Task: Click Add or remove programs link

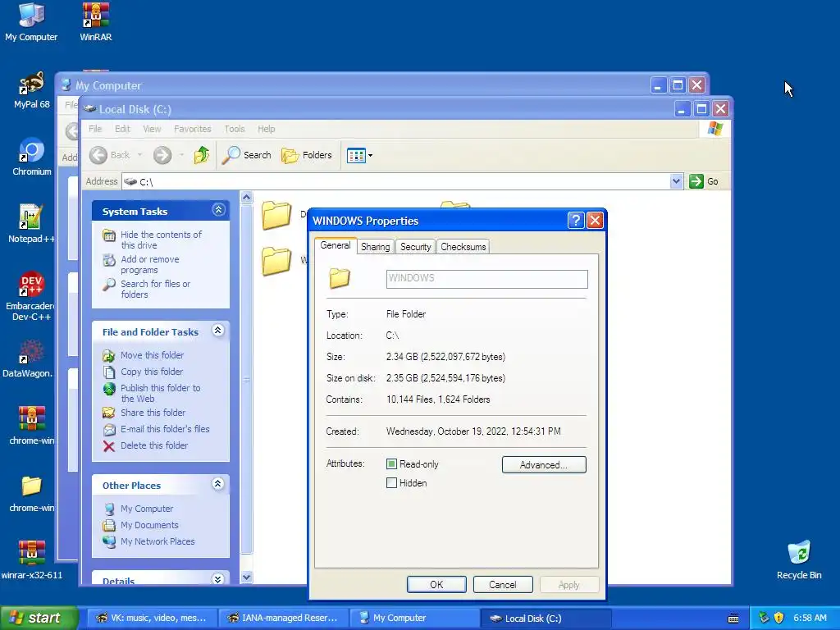Action: point(149,265)
